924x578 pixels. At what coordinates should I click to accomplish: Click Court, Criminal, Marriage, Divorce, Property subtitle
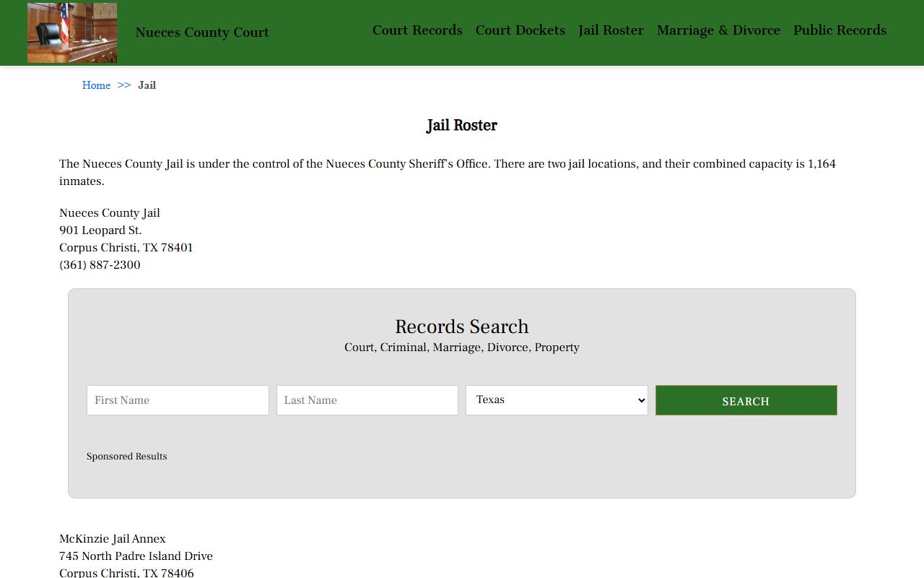coord(462,348)
